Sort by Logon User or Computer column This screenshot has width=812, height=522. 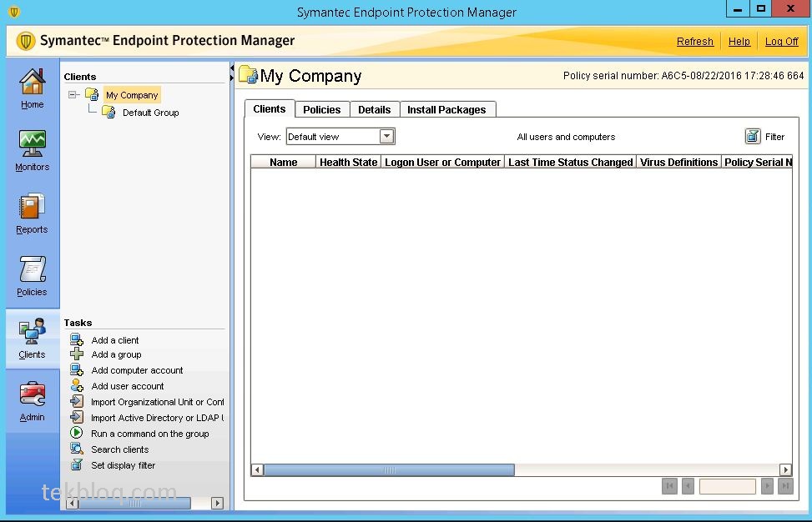coord(443,162)
